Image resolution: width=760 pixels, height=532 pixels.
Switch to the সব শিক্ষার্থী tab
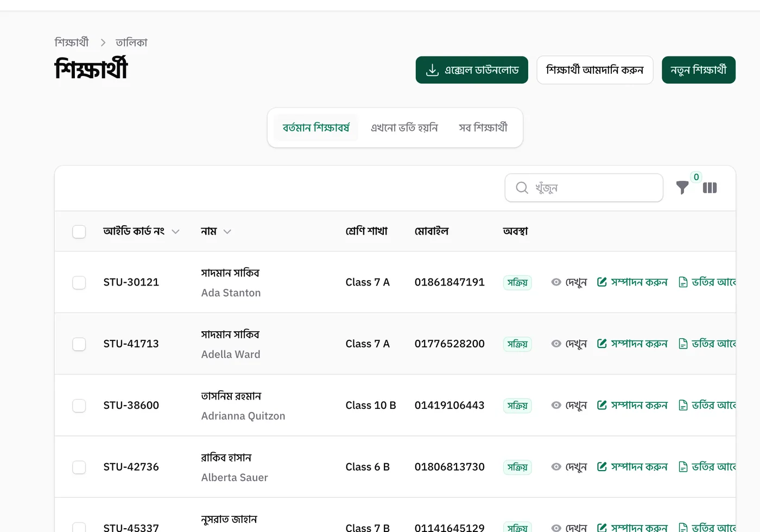483,128
